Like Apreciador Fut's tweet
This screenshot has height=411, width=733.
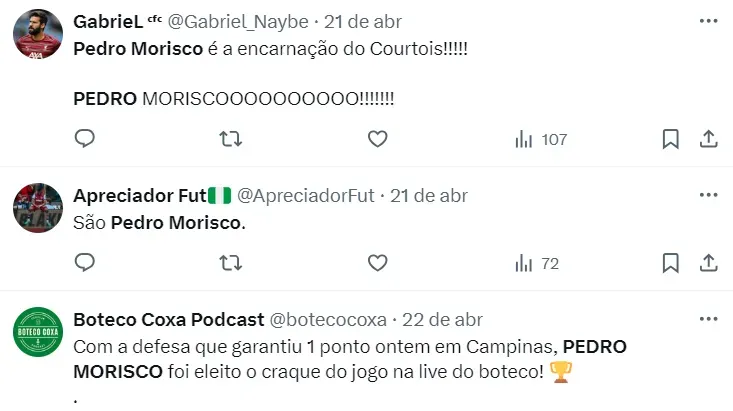pyautogui.click(x=377, y=263)
